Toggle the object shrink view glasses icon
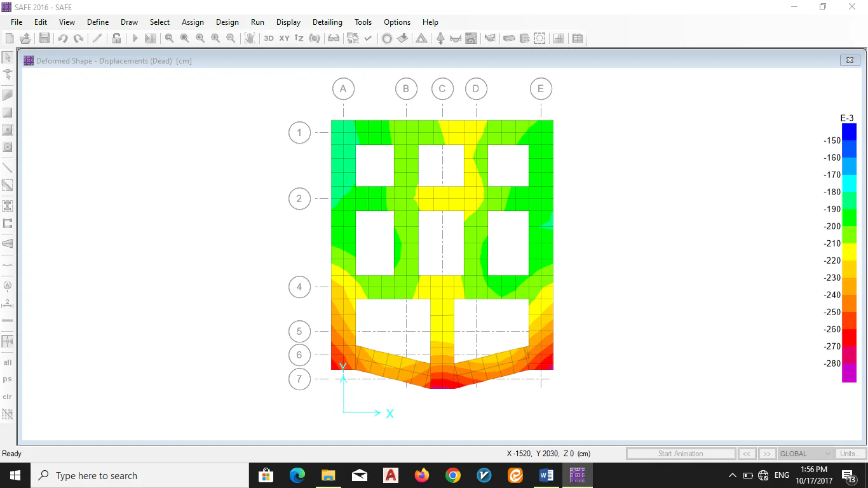 pyautogui.click(x=334, y=39)
